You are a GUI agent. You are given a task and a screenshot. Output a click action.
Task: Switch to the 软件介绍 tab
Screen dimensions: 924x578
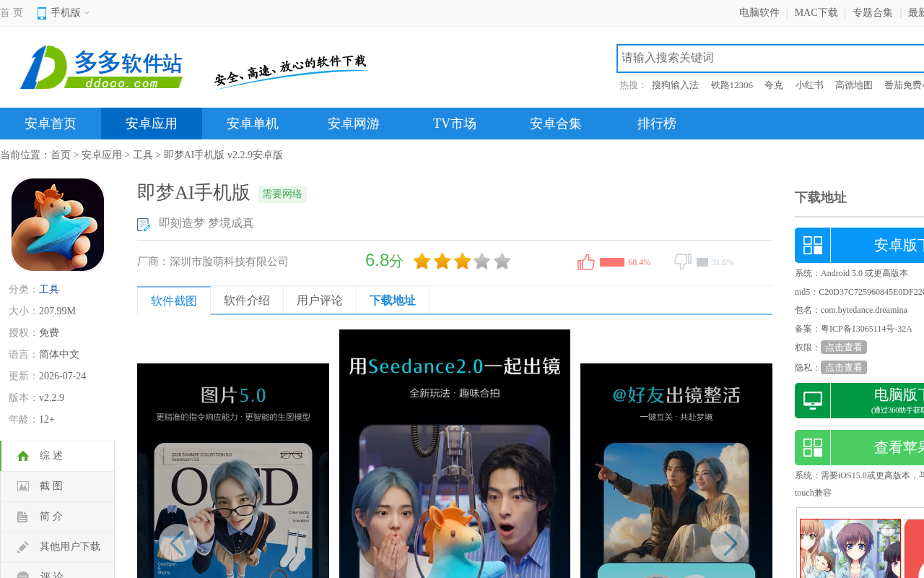pyautogui.click(x=247, y=301)
